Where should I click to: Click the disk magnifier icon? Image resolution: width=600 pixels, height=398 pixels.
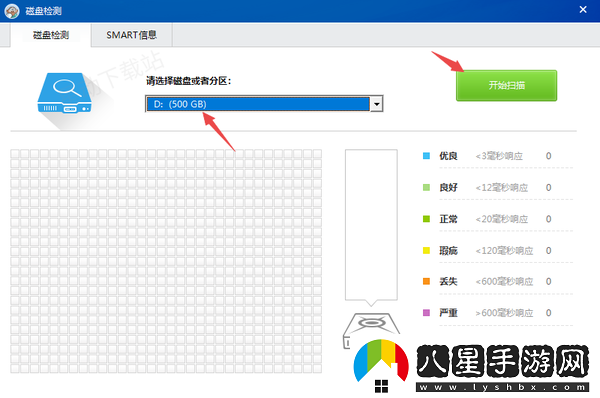[64, 93]
